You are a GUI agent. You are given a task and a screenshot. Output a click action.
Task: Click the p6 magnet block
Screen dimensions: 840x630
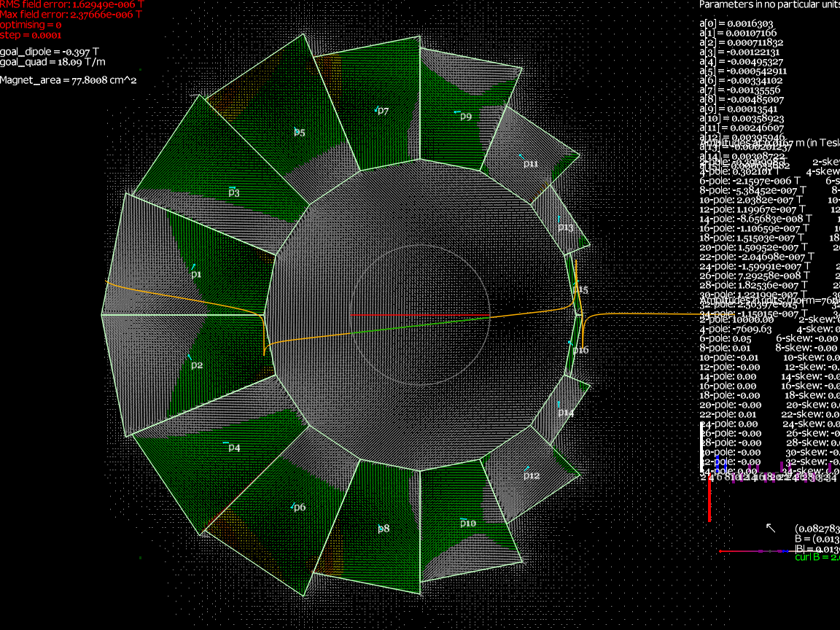click(x=299, y=507)
